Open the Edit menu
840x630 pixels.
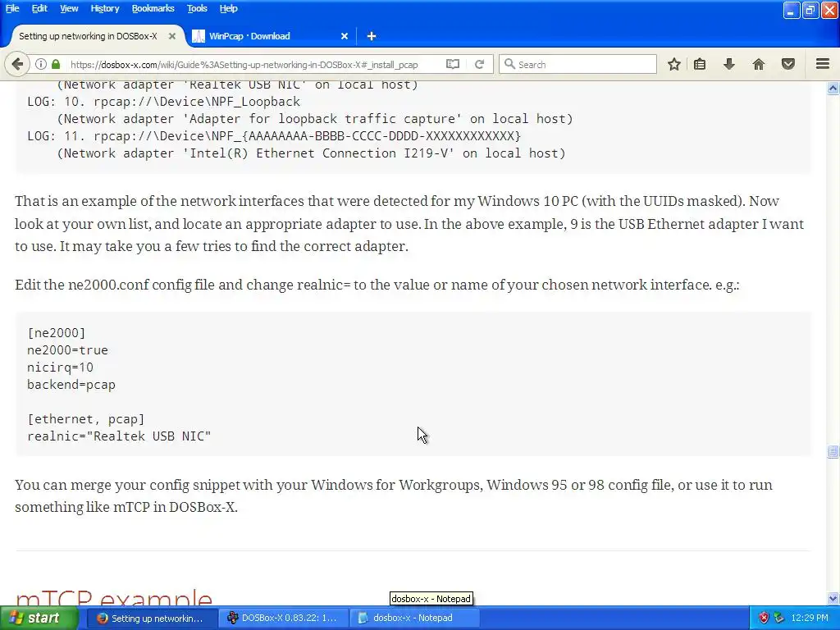(39, 8)
